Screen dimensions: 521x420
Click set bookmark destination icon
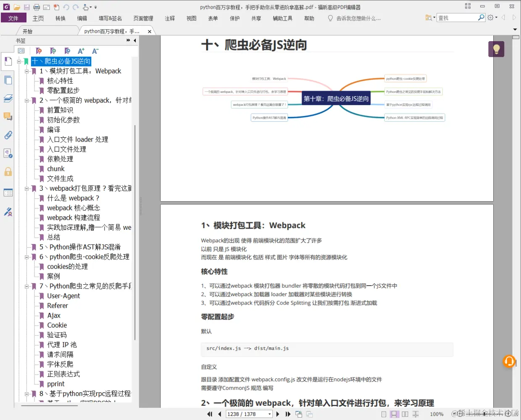[x=67, y=51]
